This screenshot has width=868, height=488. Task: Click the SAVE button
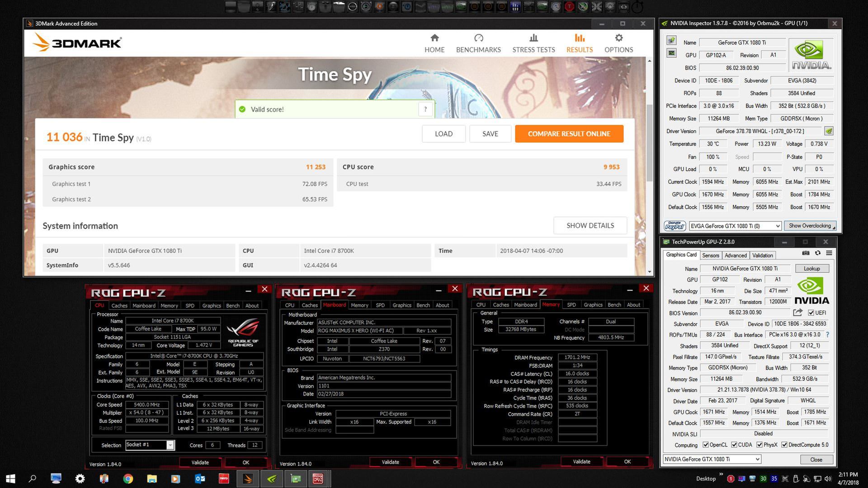point(490,134)
